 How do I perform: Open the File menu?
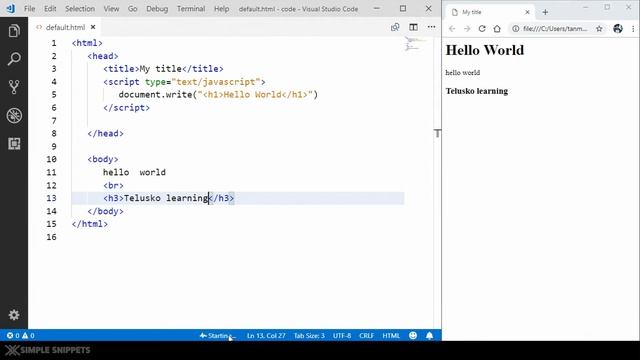click(x=29, y=9)
